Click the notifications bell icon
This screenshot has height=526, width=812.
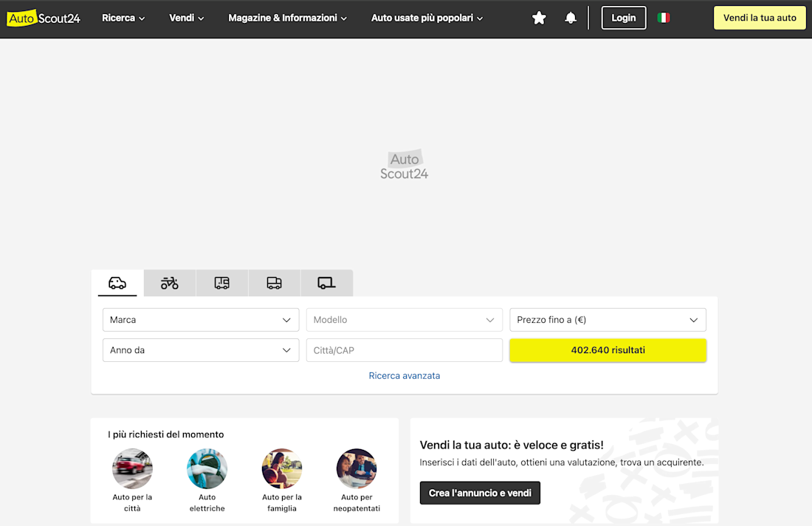[x=571, y=18]
